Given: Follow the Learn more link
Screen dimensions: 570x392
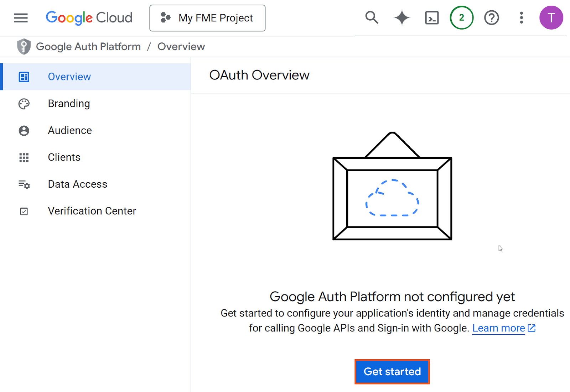Looking at the screenshot, I should click(x=498, y=328).
